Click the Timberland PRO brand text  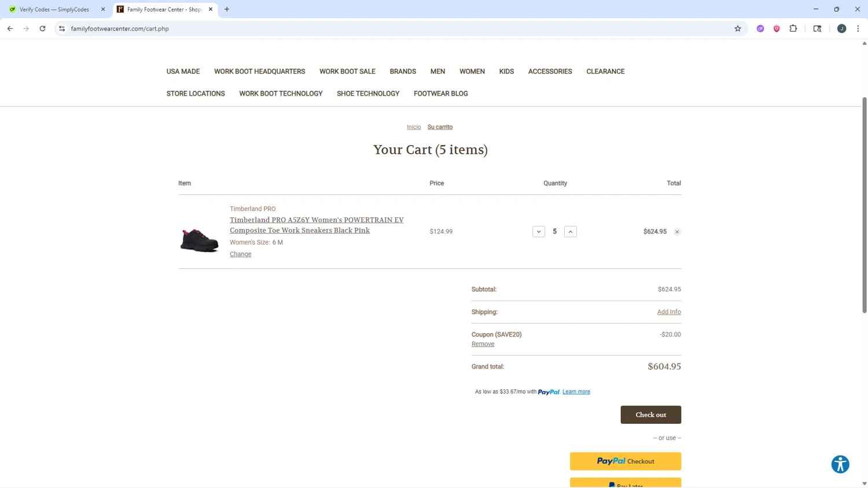(x=253, y=209)
